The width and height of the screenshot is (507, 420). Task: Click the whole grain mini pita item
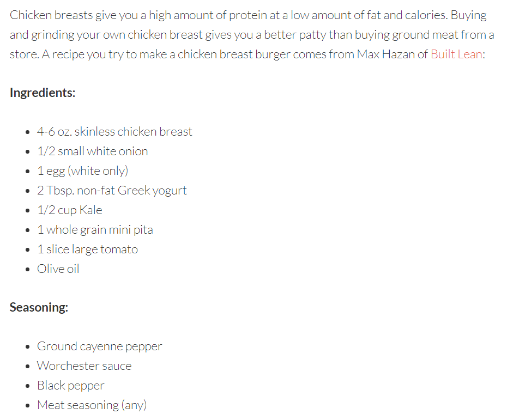pos(95,230)
